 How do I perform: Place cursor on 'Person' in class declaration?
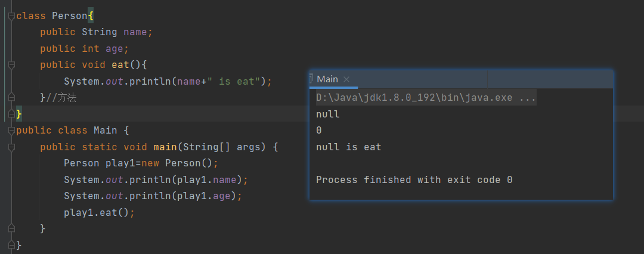(70, 16)
